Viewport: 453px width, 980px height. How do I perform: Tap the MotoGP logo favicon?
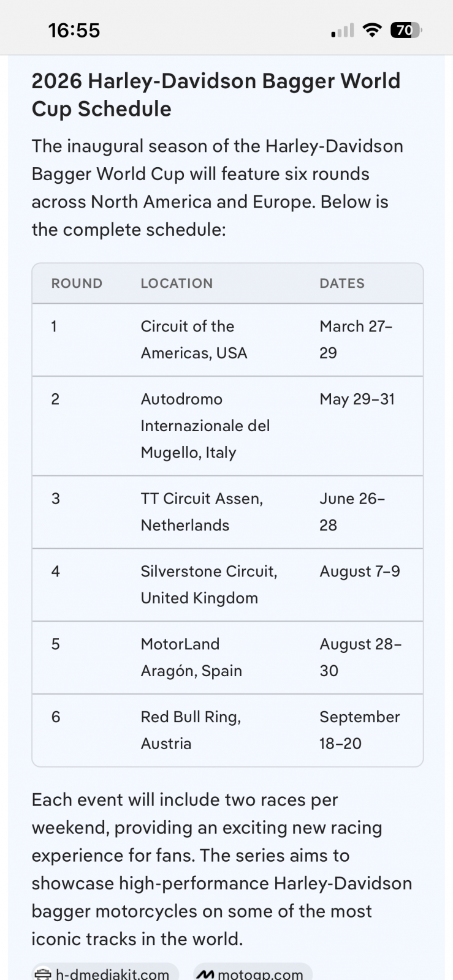[x=206, y=974]
